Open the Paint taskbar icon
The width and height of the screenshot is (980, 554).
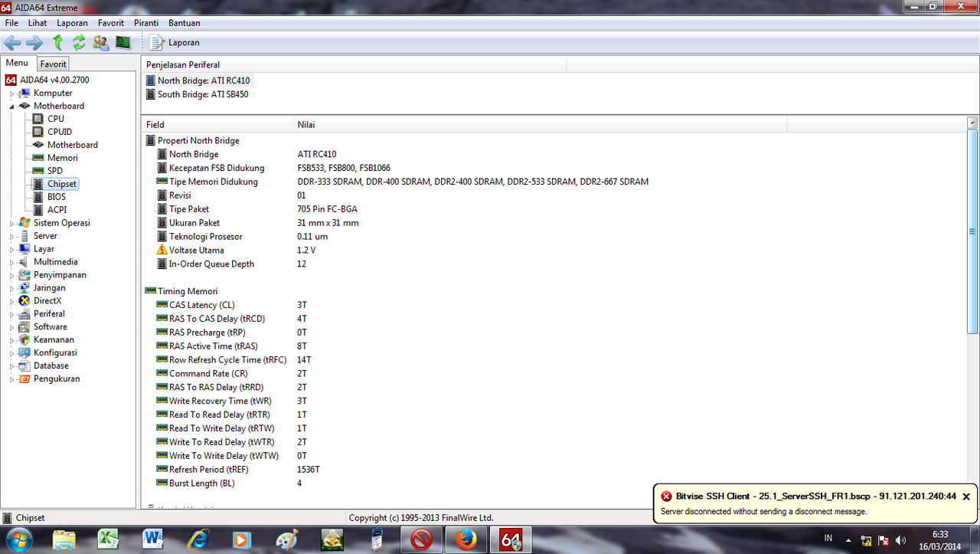pyautogui.click(x=287, y=540)
